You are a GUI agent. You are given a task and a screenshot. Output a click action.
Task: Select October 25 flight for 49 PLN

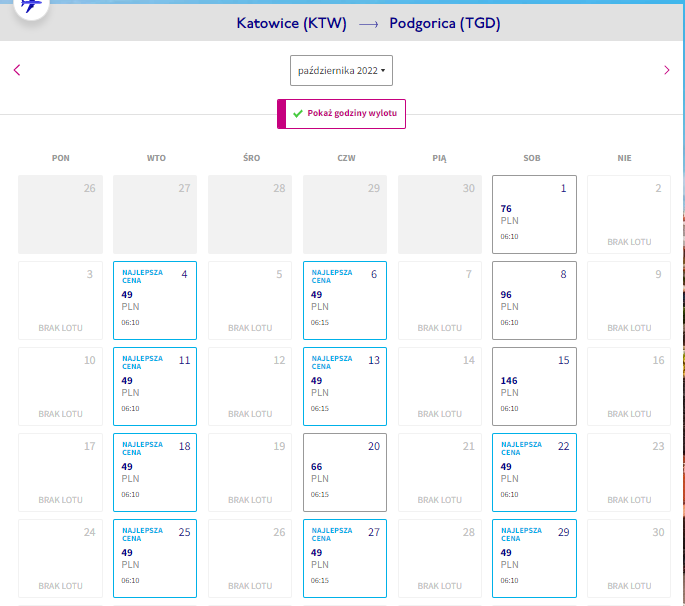(x=155, y=559)
